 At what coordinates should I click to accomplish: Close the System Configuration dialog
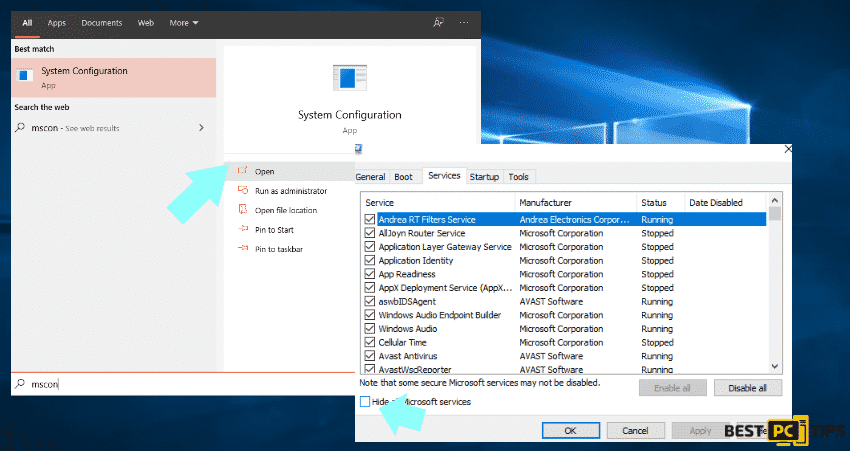coord(788,149)
